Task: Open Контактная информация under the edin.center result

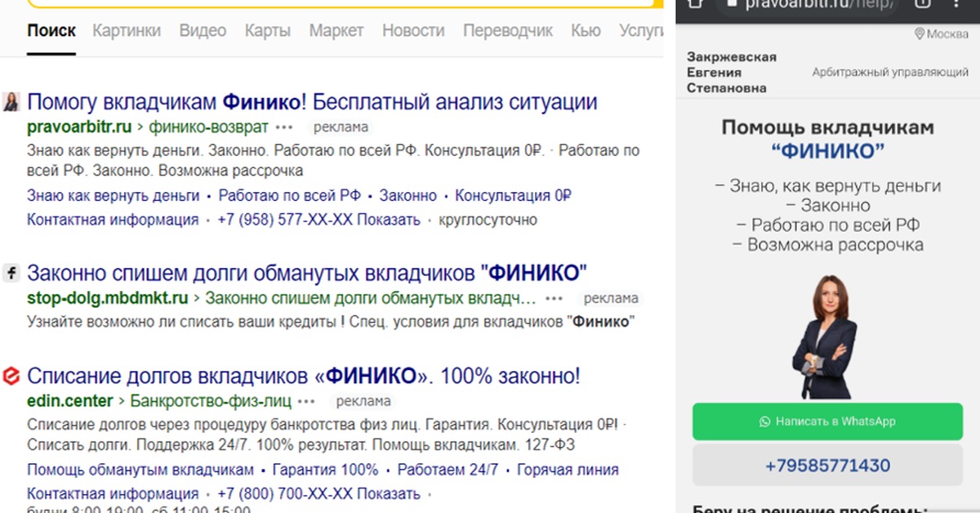Action: coord(113,494)
